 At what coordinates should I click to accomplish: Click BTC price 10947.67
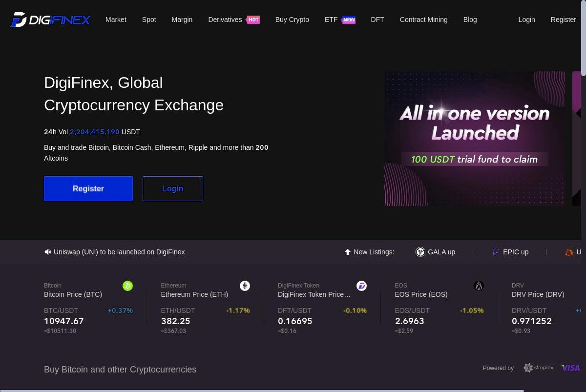(x=64, y=321)
